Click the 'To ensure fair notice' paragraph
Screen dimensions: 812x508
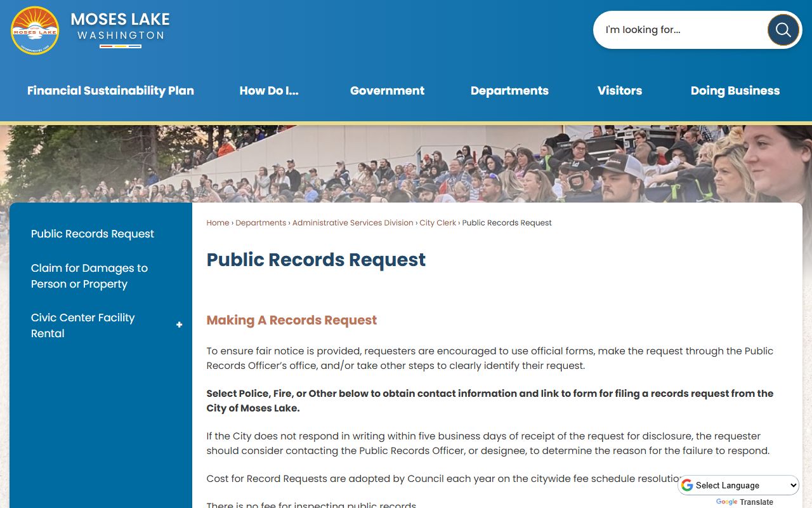click(490, 358)
